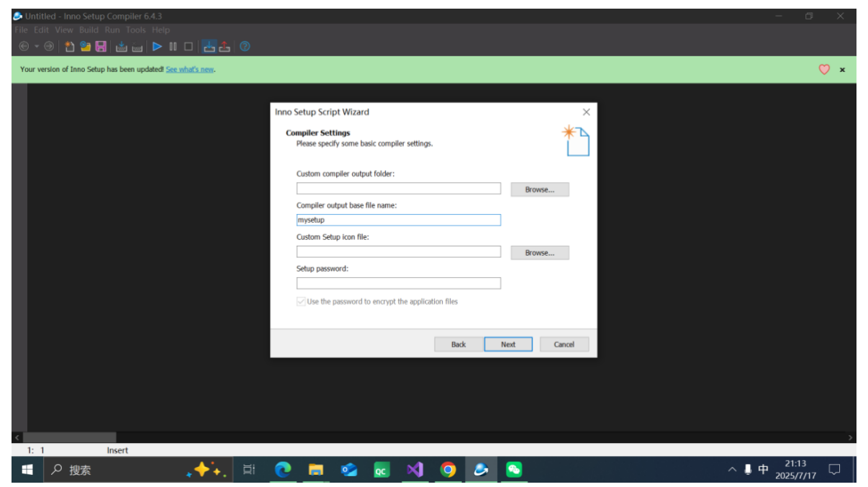This screenshot has height=487, width=868.
Task: Click horizontal scrollbar left arrow
Action: [17, 437]
